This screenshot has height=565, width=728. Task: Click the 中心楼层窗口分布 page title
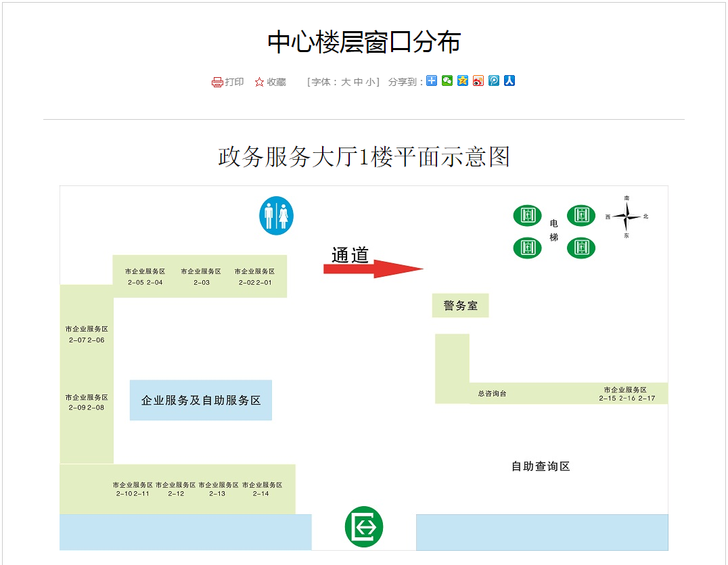(364, 42)
